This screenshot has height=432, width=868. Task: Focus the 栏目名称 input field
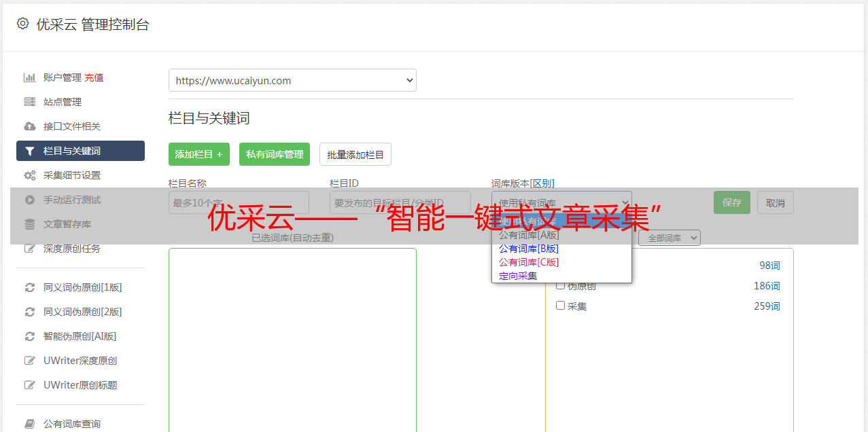[x=239, y=202]
